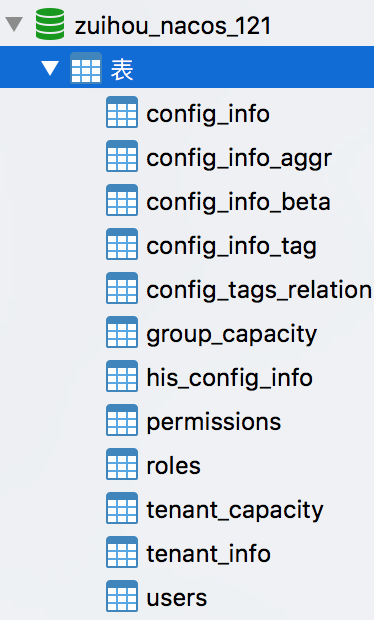This screenshot has height=620, width=374.
Task: Select the his_config_info table
Action: click(230, 378)
